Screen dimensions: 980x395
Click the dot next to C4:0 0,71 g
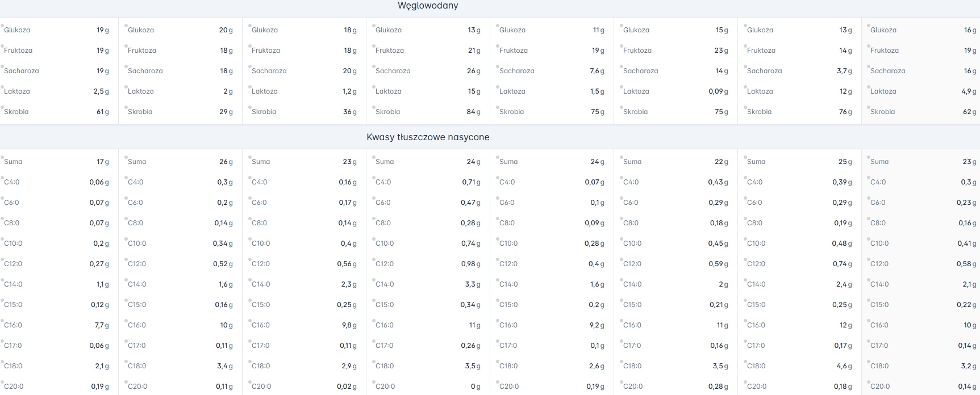click(x=374, y=178)
